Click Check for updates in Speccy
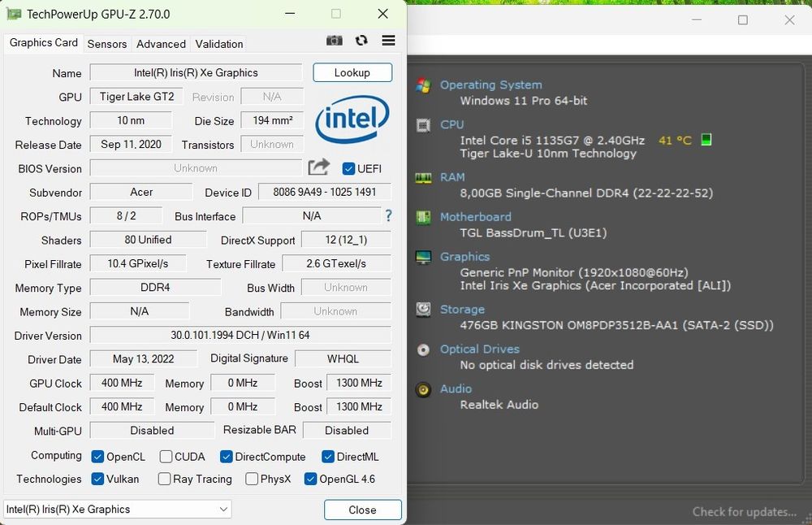Screen dimensions: 812x525 [x=744, y=511]
